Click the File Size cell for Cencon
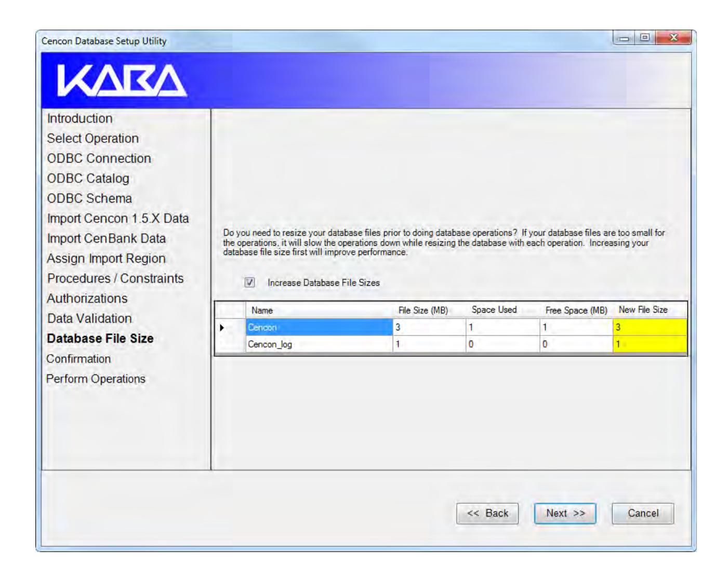728x577 pixels. tap(429, 328)
